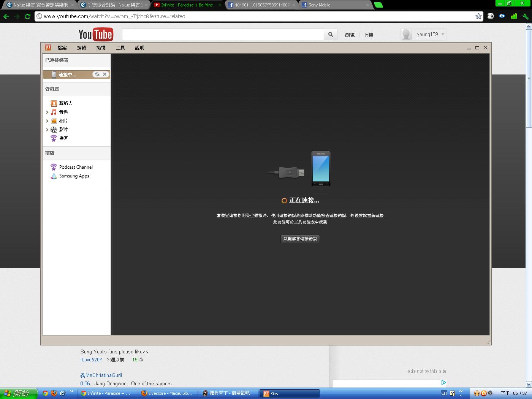532x399 pixels.
Task: Cancel the connecting device with X icon
Action: pos(105,74)
